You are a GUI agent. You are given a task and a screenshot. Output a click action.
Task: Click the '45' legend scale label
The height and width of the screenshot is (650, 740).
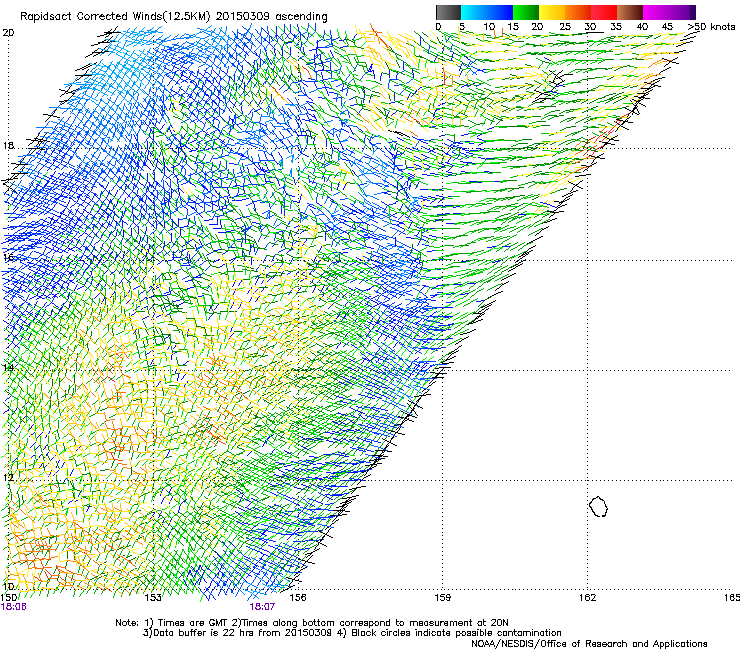[667, 27]
